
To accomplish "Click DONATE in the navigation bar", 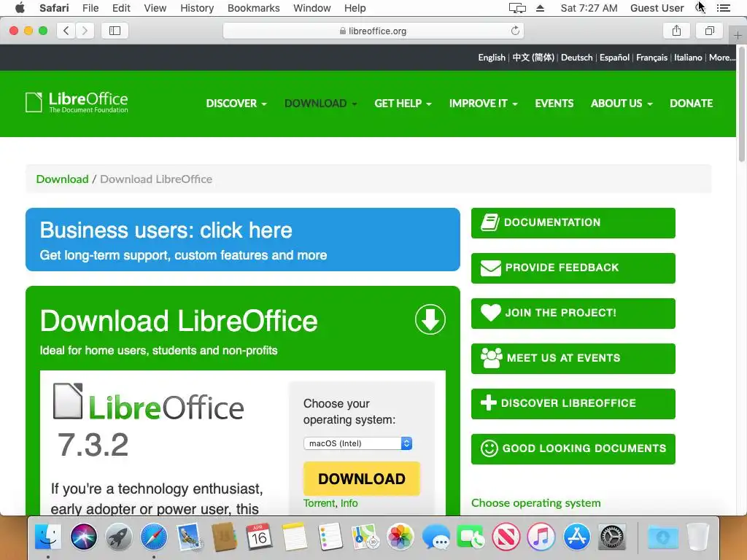I will 692,104.
